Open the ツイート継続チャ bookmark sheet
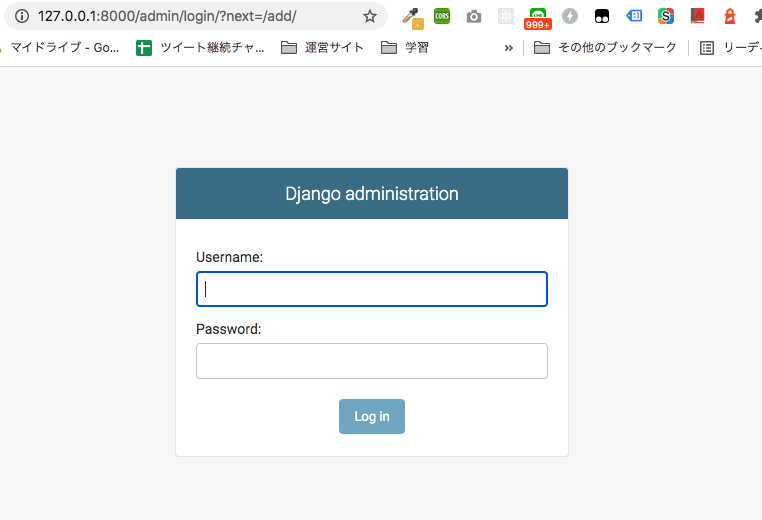 click(200, 48)
